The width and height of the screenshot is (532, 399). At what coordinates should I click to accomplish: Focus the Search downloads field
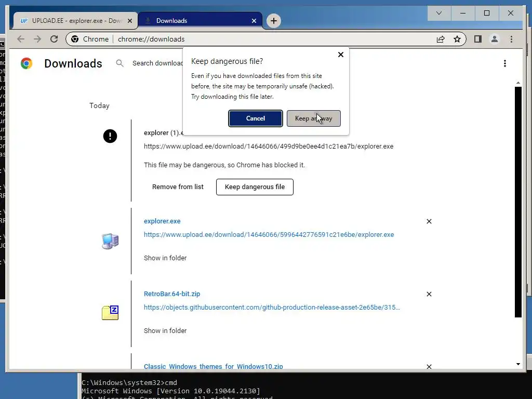click(x=158, y=63)
